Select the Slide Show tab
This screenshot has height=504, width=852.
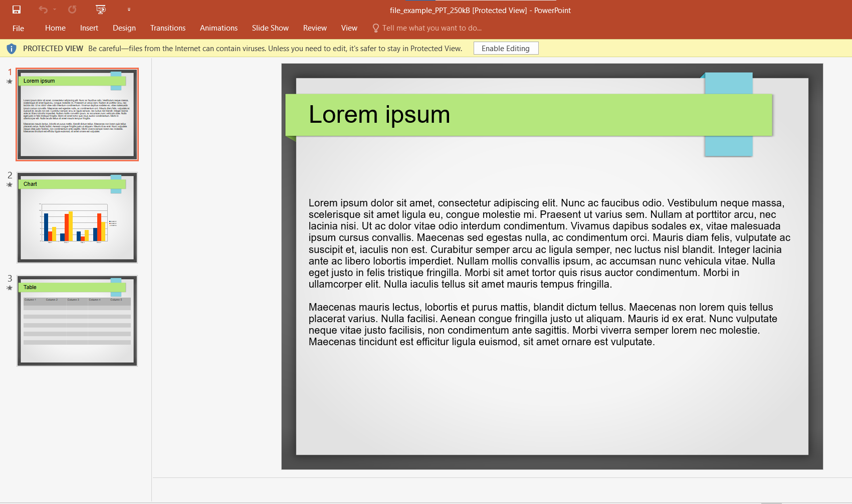pyautogui.click(x=270, y=28)
